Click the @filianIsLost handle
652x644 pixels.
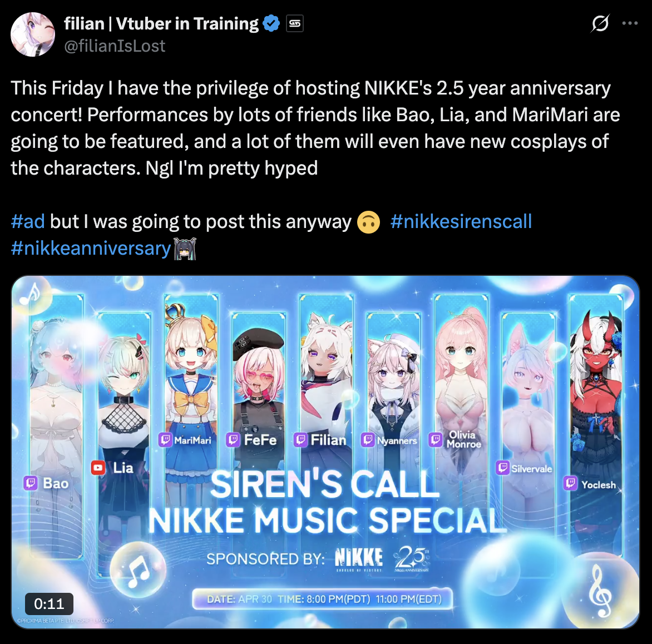pos(115,46)
